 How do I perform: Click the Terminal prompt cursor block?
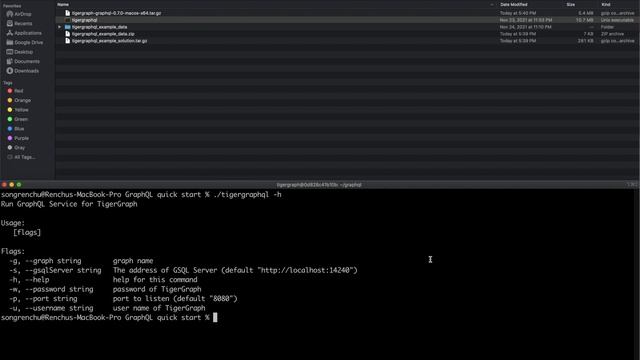tap(215, 318)
